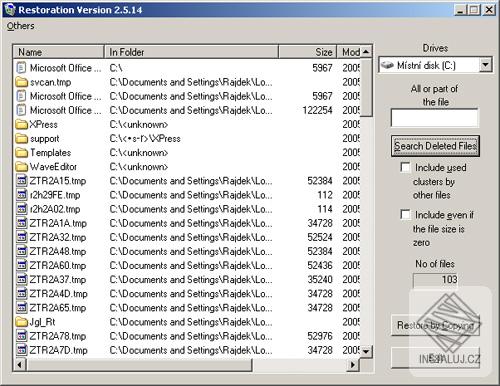Select the svcan.tmp entry name
The image size is (500, 386).
pyautogui.click(x=50, y=82)
